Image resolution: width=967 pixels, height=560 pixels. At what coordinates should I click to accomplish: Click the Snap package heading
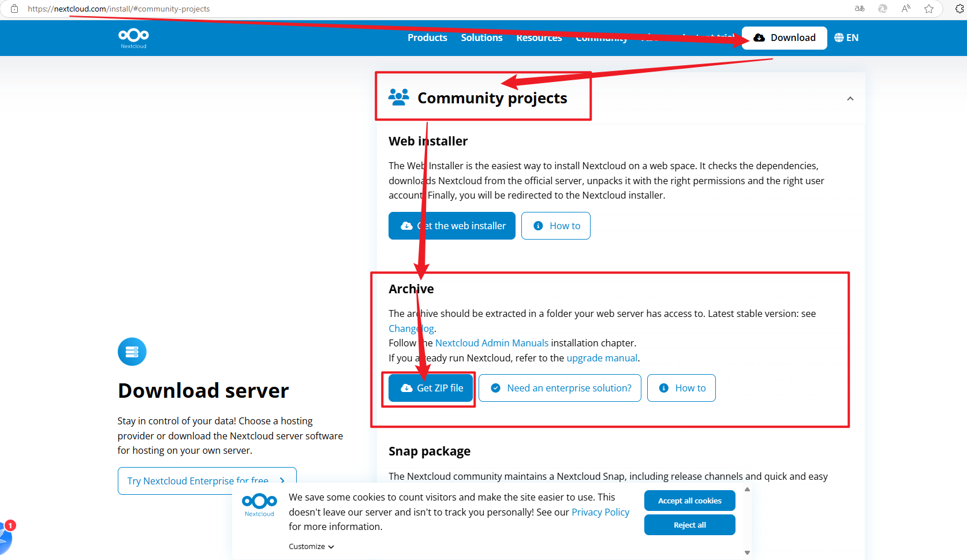tap(430, 451)
